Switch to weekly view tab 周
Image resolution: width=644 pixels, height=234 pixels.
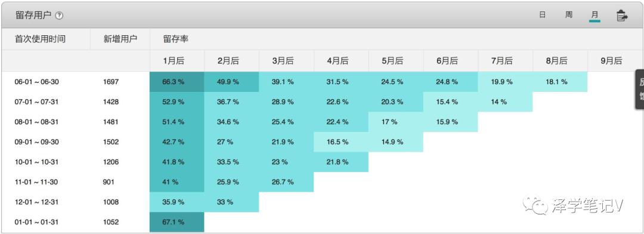(568, 15)
